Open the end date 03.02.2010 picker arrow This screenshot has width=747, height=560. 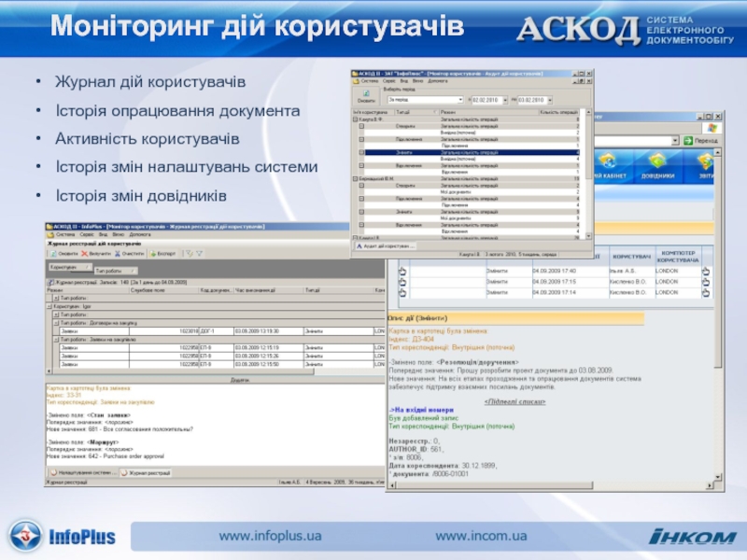coord(550,100)
